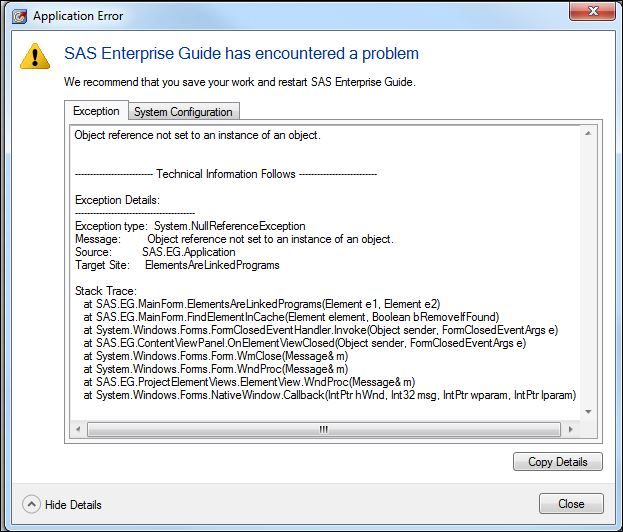This screenshot has width=623, height=532.
Task: Click the System.NullReferenceException exception type line
Action: [x=190, y=227]
